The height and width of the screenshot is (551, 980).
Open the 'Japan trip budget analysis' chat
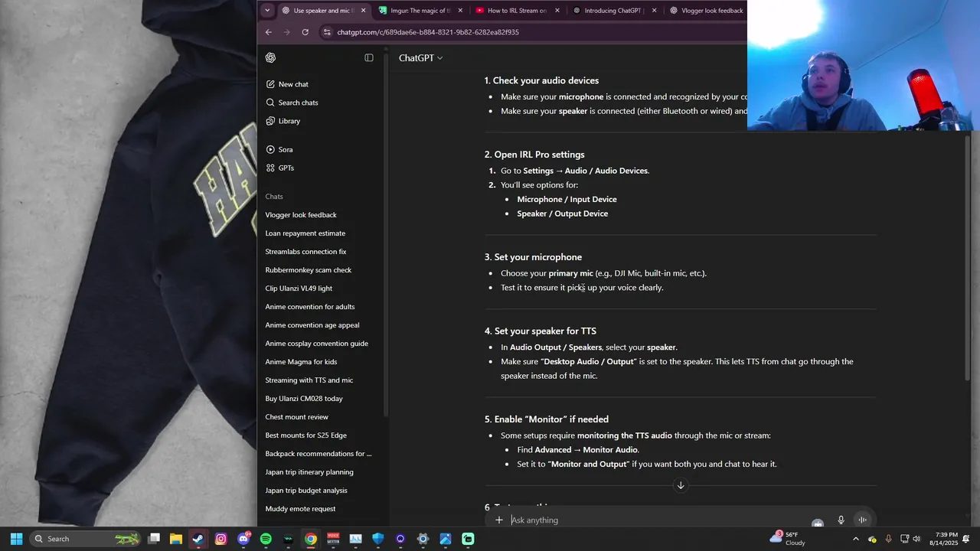(x=306, y=491)
